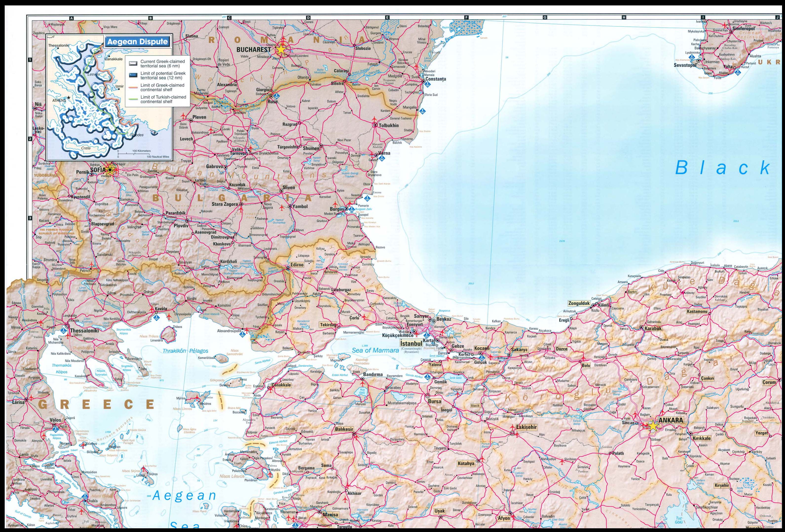Click the anchor port icon at Ruse

pos(277,95)
